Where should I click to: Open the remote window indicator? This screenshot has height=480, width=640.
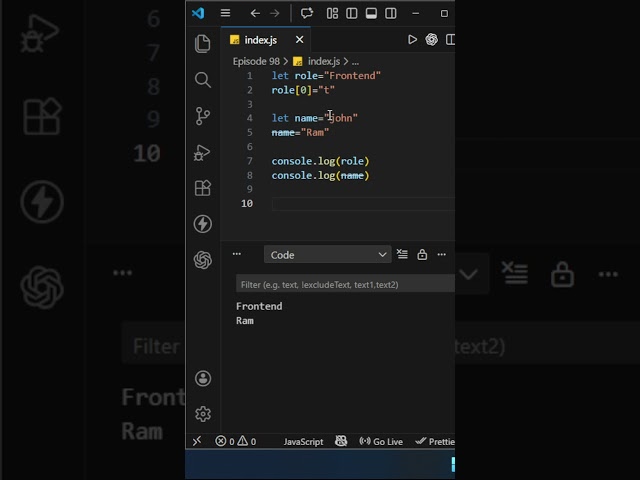[197, 441]
